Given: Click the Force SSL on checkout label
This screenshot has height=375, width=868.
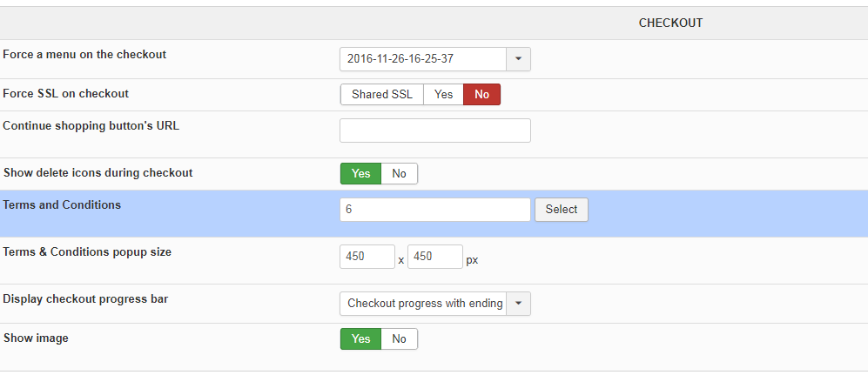Looking at the screenshot, I should (x=65, y=94).
